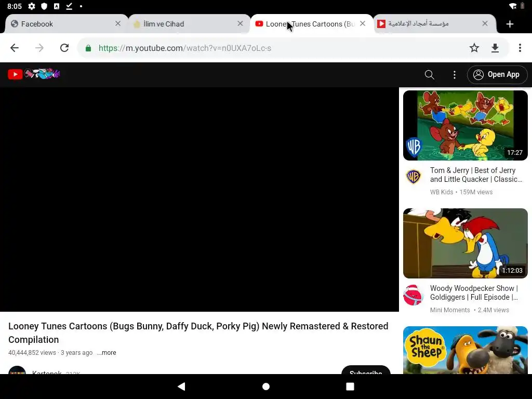The height and width of the screenshot is (399, 532).
Task: Close the Facebook tab
Action: tap(118, 23)
